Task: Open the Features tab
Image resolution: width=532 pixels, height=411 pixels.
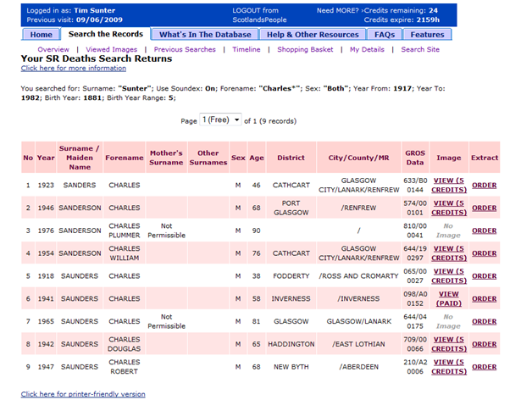Action: (427, 35)
